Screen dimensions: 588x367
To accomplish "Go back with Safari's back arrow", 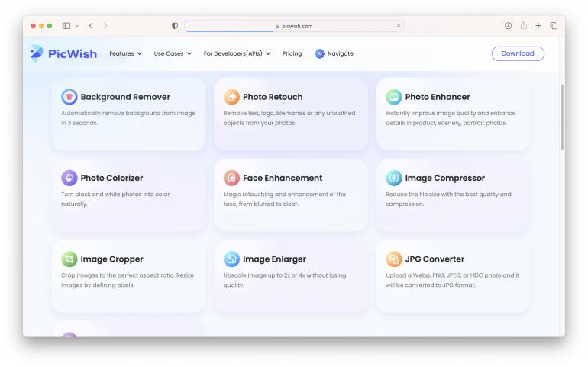I will pyautogui.click(x=91, y=26).
